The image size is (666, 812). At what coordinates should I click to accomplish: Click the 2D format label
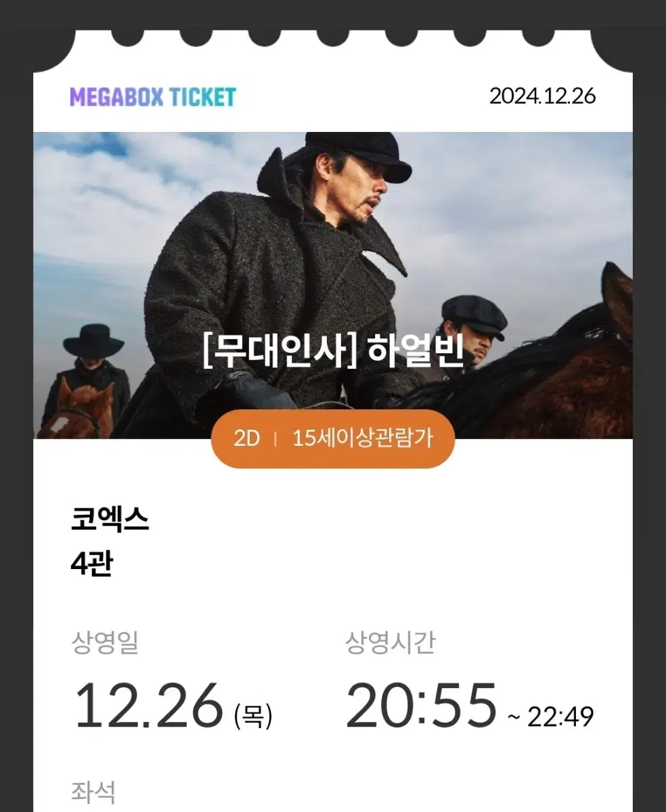(246, 438)
